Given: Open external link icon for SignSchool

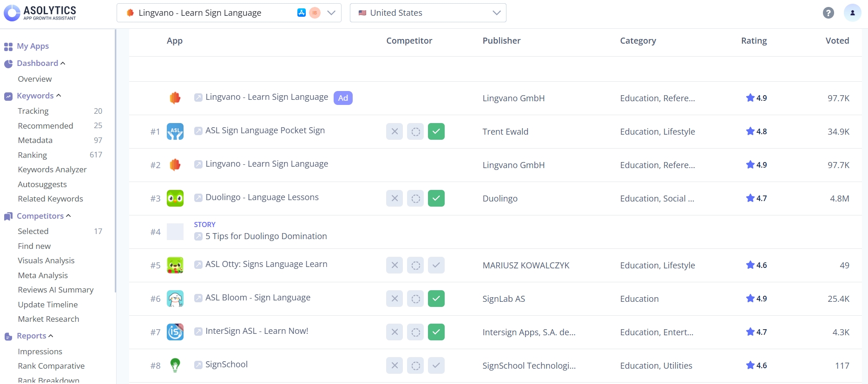Looking at the screenshot, I should 198,365.
